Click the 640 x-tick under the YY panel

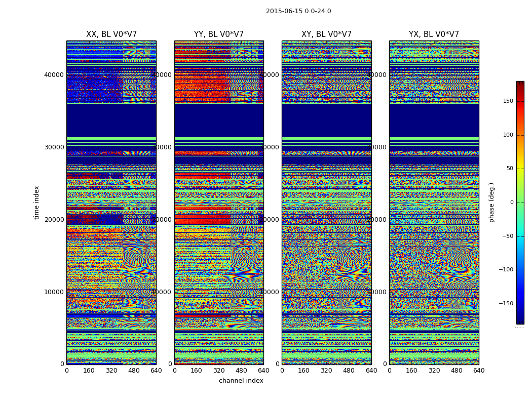[263, 371]
